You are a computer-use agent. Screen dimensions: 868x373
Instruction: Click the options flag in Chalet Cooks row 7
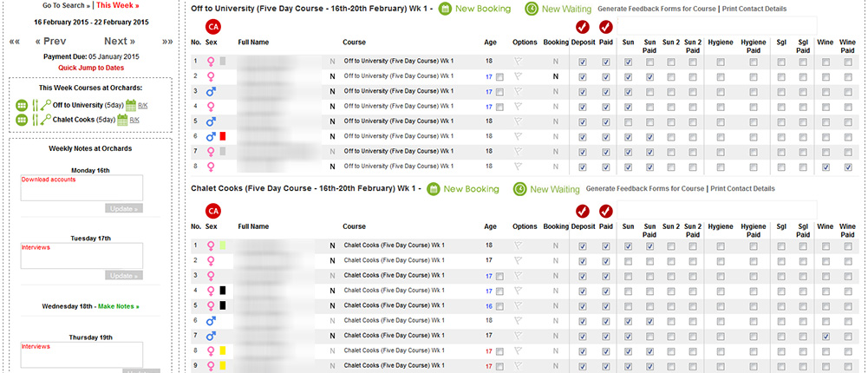[519, 335]
